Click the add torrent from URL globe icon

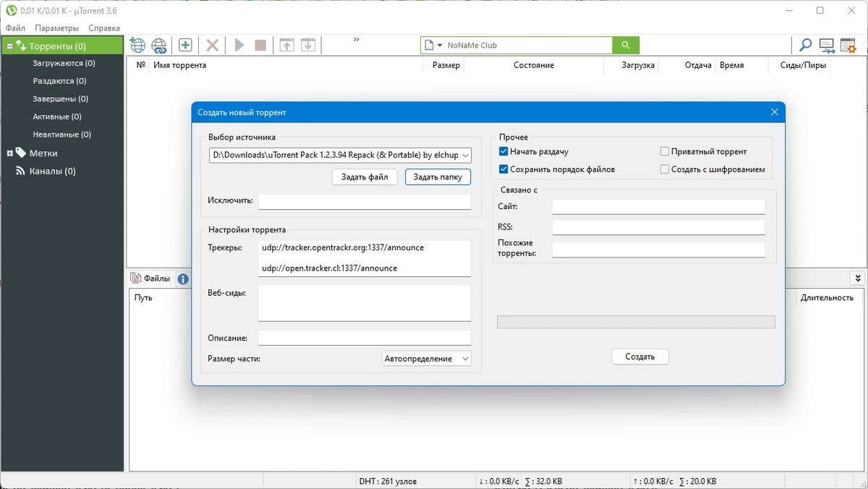click(137, 45)
